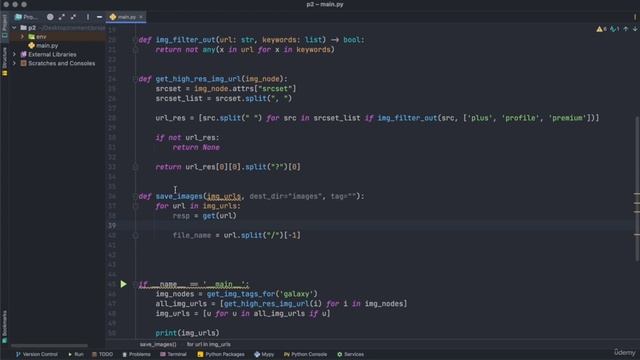Screen dimensions: 640x360
Task: Toggle the Bookmarks side tool window
Action: pyautogui.click(x=4, y=327)
